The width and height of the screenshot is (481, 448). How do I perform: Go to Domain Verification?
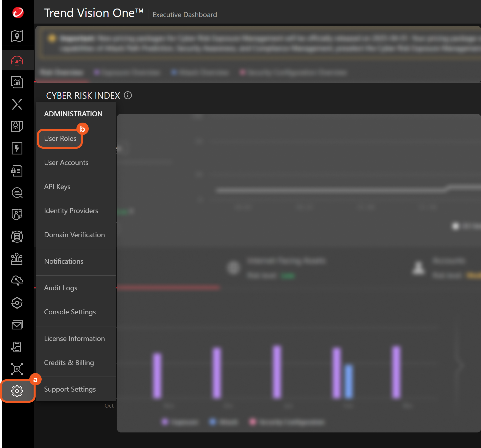point(74,235)
